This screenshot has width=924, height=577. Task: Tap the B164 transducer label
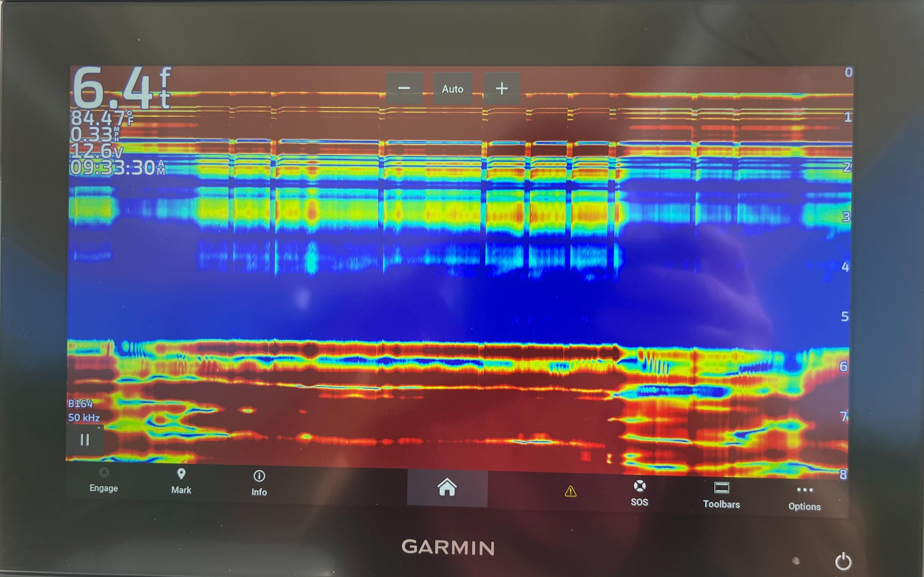(81, 404)
